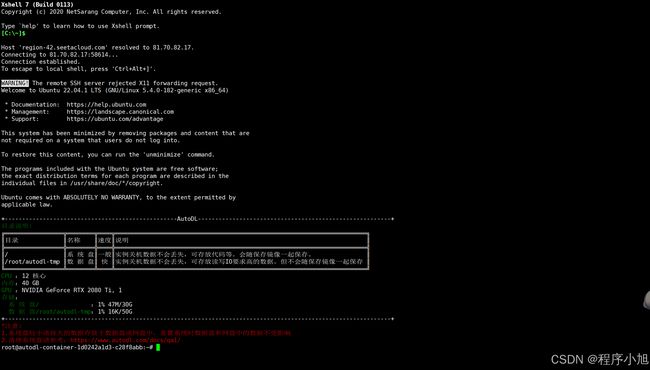The image size is (650, 370).
Task: Click the '/usr/share/doc/*/copyright' path text
Action: tap(115, 183)
